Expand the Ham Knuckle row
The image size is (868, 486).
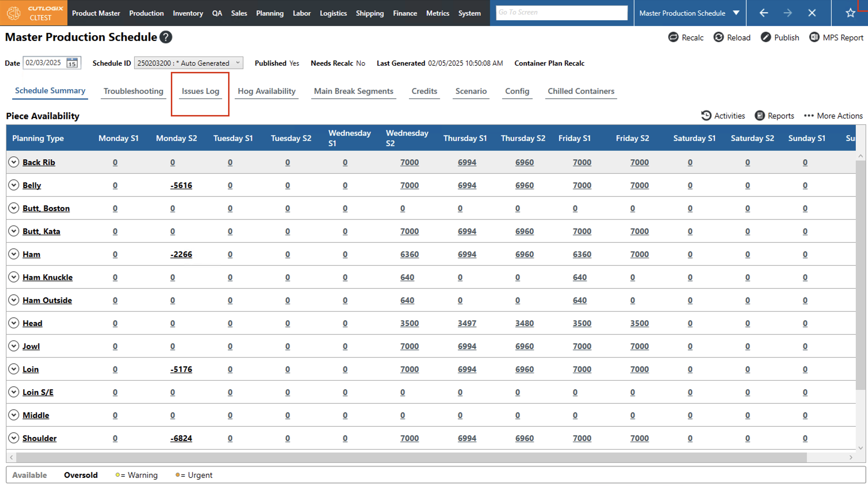tap(14, 277)
